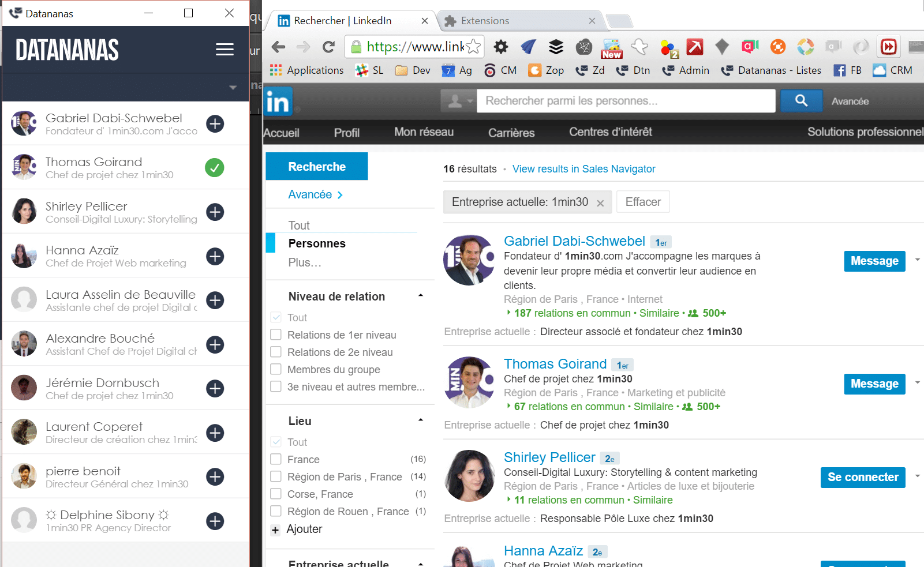Open Applications bookmarks shortcut
Screen dimensions: 924x567
point(306,70)
